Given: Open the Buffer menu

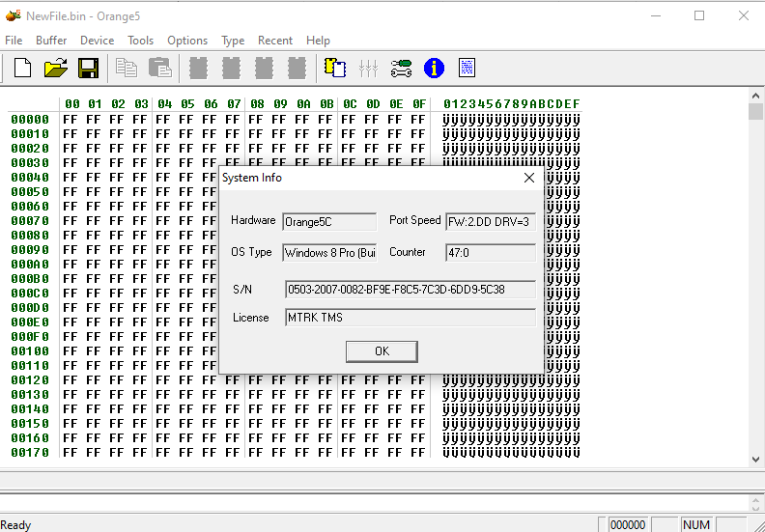Looking at the screenshot, I should 51,41.
